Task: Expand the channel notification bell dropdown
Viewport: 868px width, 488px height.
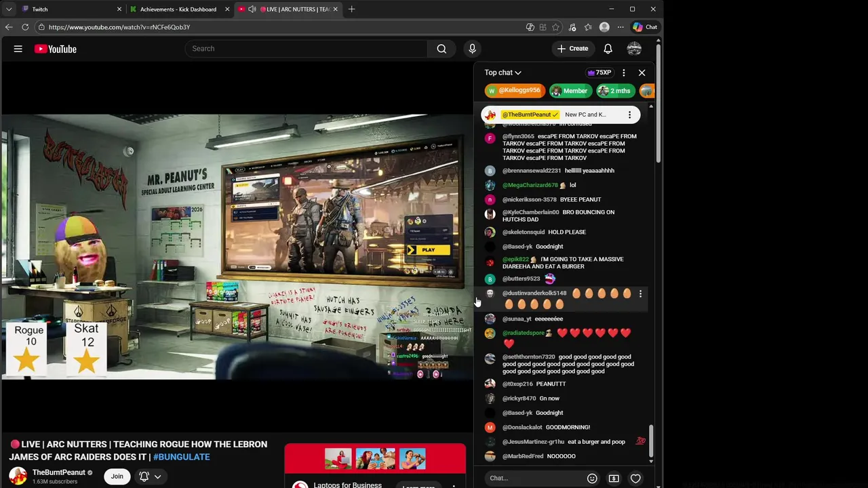Action: click(151, 476)
